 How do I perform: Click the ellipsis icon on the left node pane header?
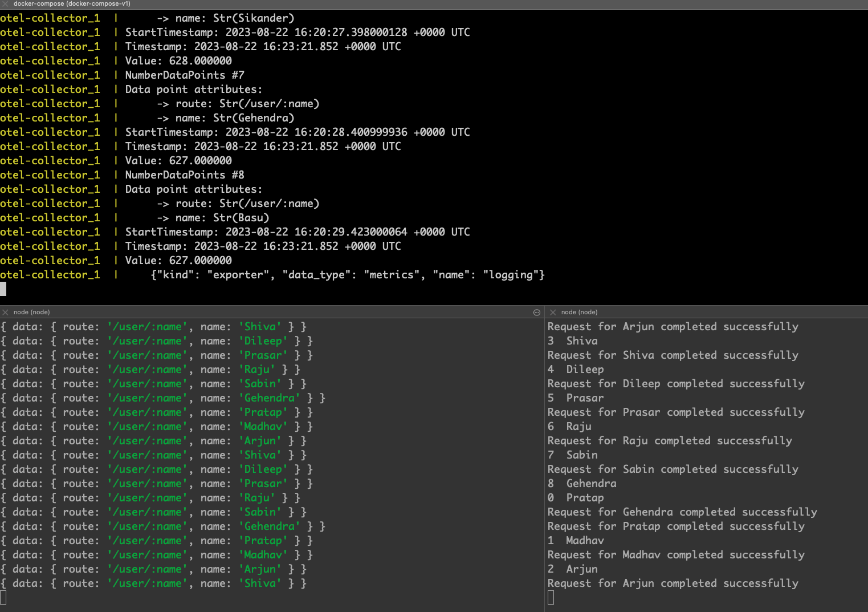click(x=536, y=312)
